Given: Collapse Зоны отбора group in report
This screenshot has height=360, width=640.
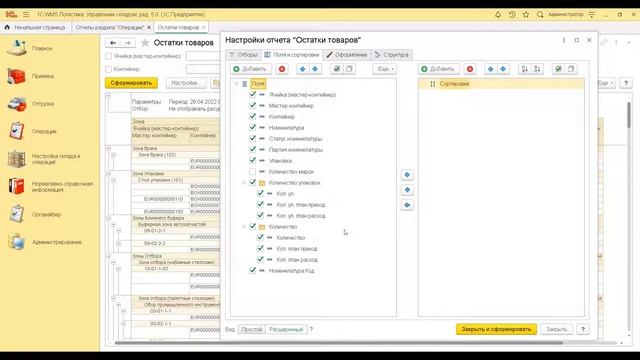Looking at the screenshot, I should coord(108,256).
